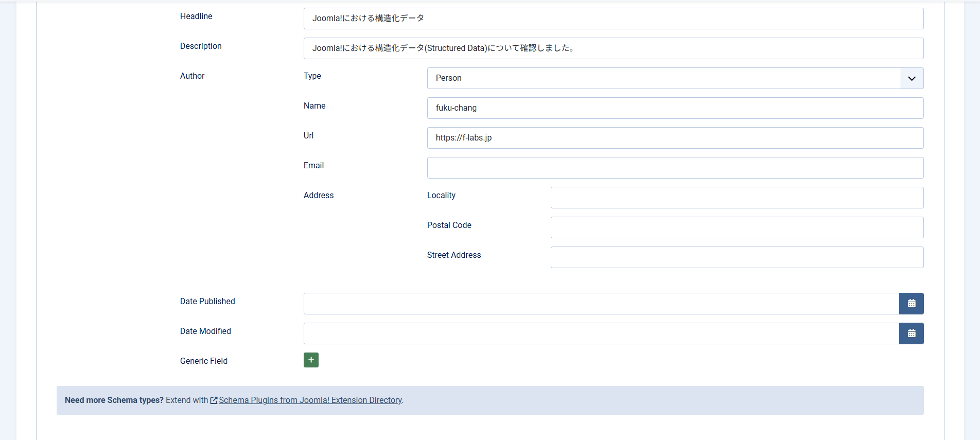Focus the Street Address input box
This screenshot has height=440, width=980.
tap(737, 257)
